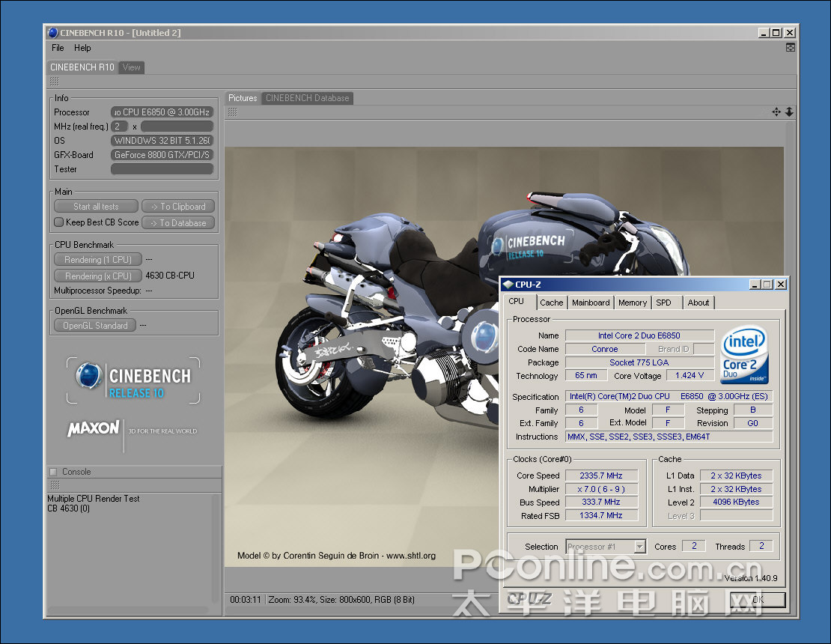
Task: Select the Pictures tab
Action: pos(243,98)
